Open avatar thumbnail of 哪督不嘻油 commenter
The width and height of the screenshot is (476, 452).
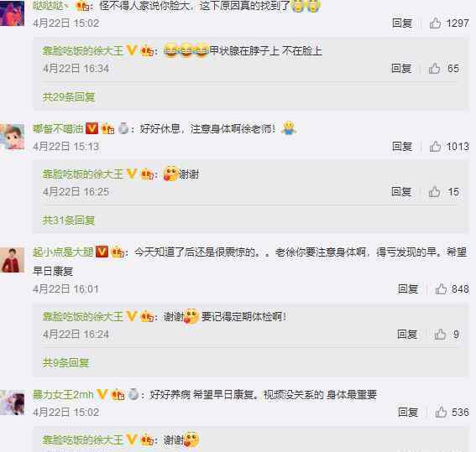pyautogui.click(x=12, y=137)
